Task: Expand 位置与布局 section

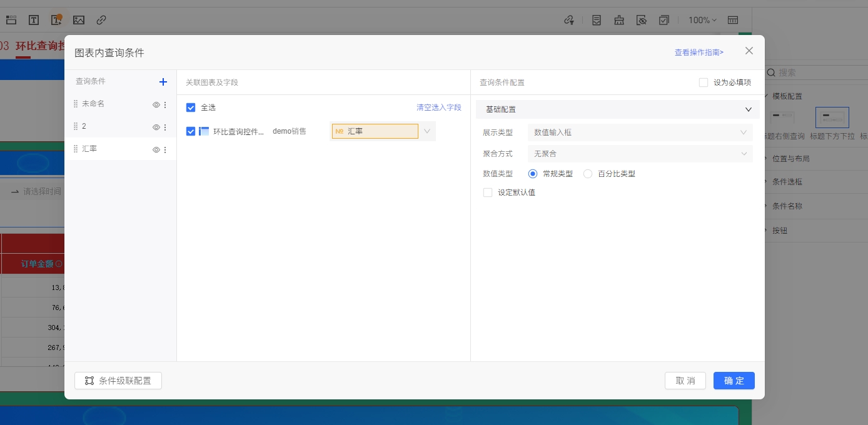Action: point(790,159)
